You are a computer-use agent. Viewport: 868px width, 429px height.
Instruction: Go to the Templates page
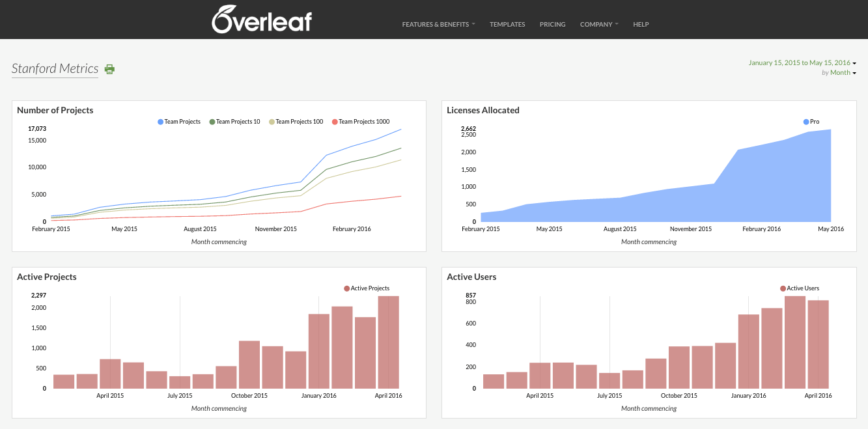click(x=507, y=24)
